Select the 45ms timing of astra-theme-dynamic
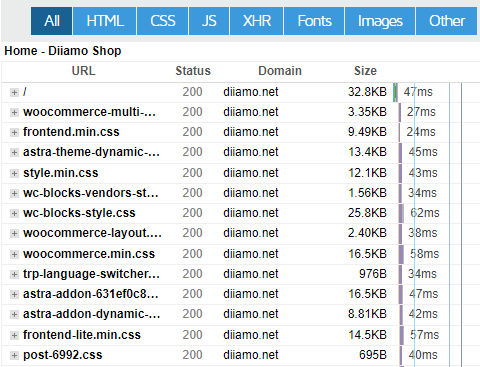 423,152
